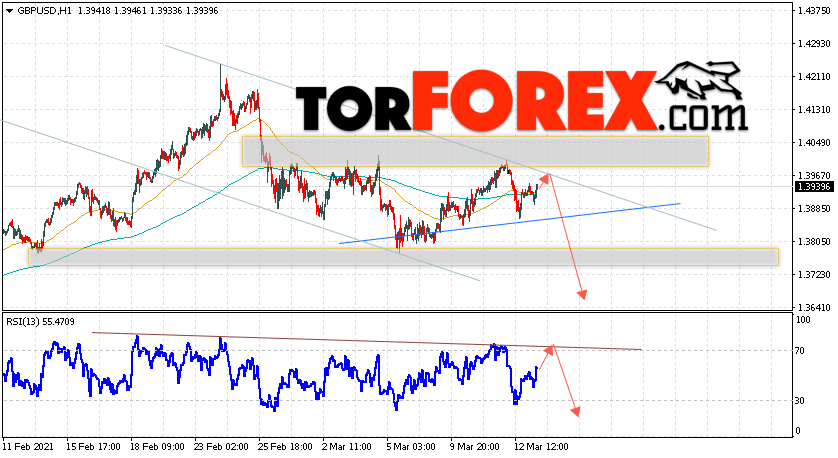Click time axis label 2 Mar 11:00
The image size is (838, 458).
(347, 447)
